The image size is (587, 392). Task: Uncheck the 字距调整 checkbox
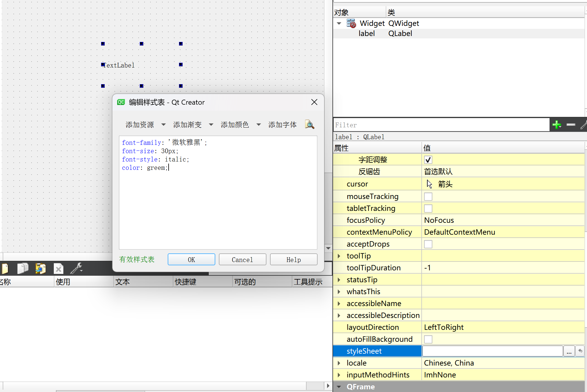tap(428, 160)
